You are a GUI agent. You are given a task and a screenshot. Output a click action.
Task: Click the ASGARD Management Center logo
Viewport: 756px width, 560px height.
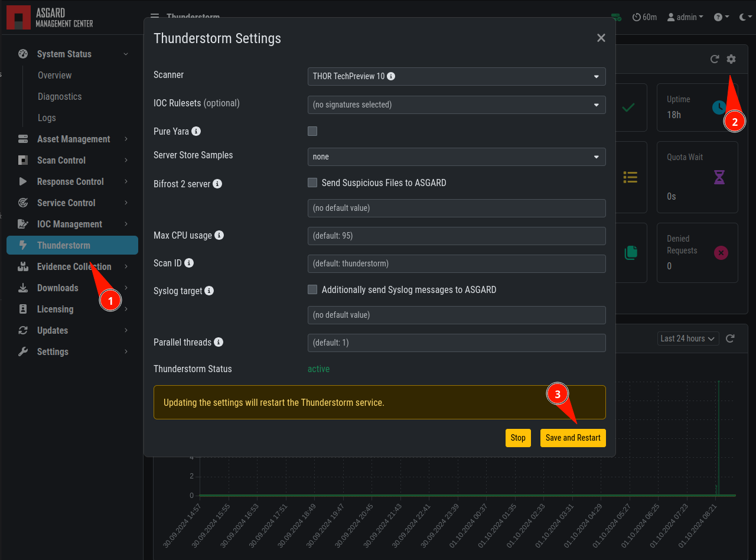pos(50,17)
